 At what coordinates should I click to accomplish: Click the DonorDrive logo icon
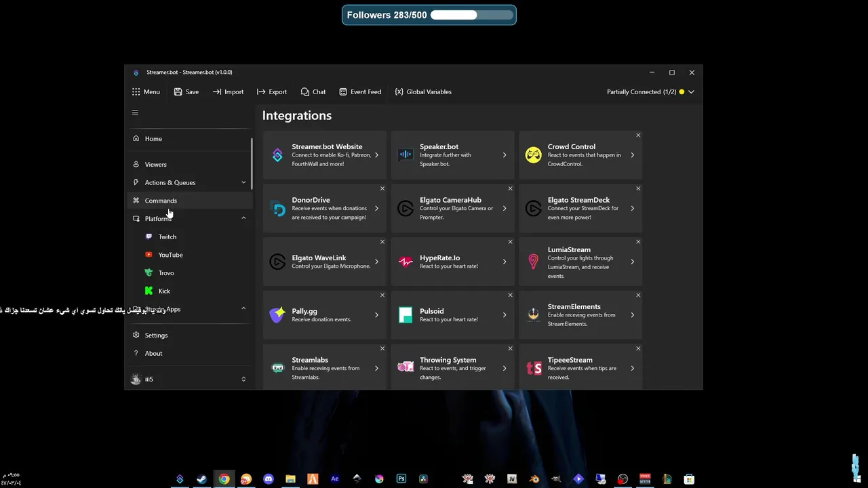point(277,209)
